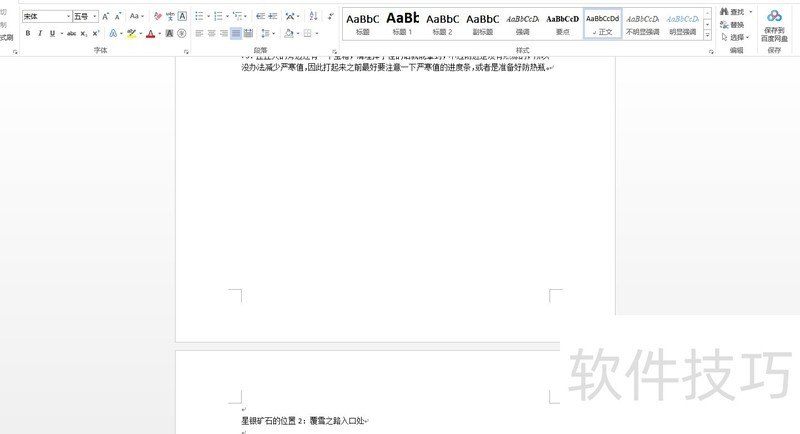Click the sort icon
Viewport: 800px width, 434px height.
[313, 16]
